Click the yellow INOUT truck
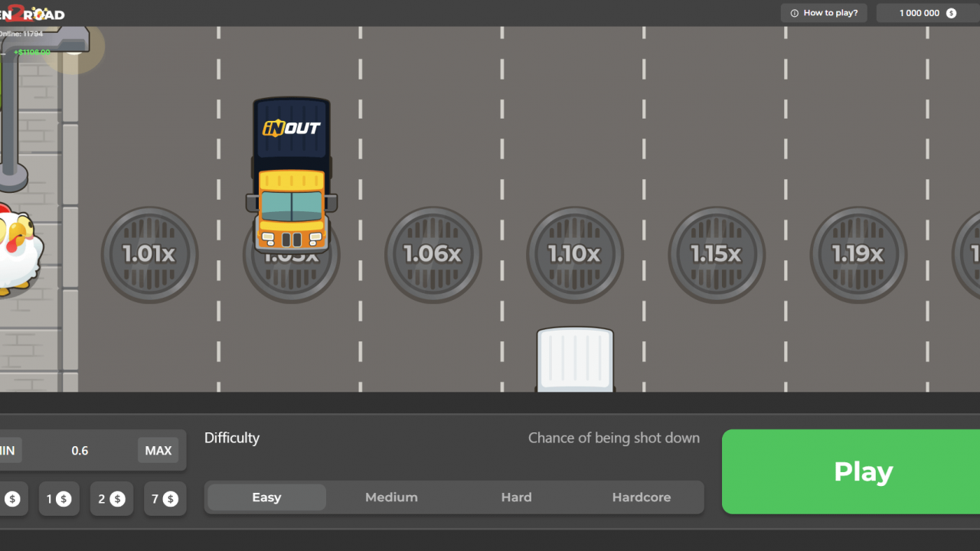The image size is (980, 551). [x=291, y=176]
